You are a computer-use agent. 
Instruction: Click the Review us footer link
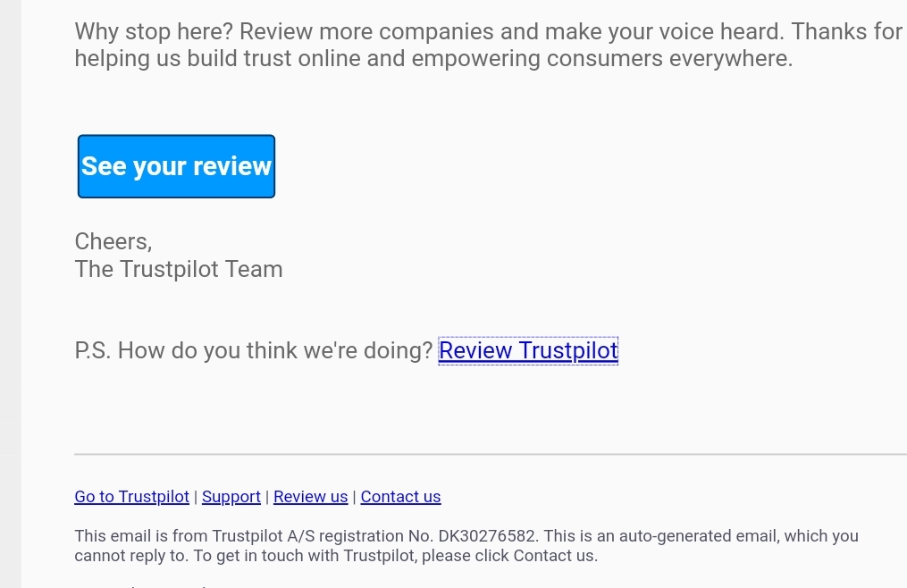point(310,497)
